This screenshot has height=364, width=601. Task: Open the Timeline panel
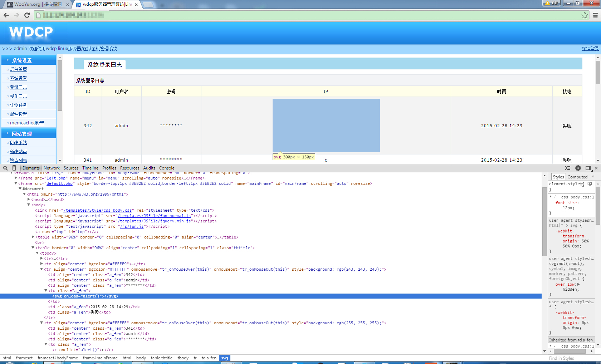[x=90, y=168]
